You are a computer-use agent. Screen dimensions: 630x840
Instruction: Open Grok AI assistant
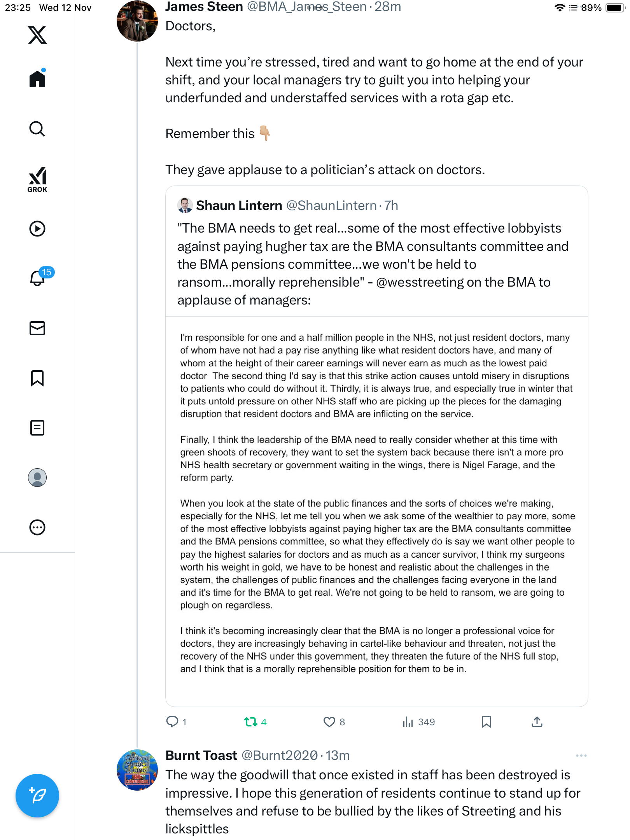point(37,179)
